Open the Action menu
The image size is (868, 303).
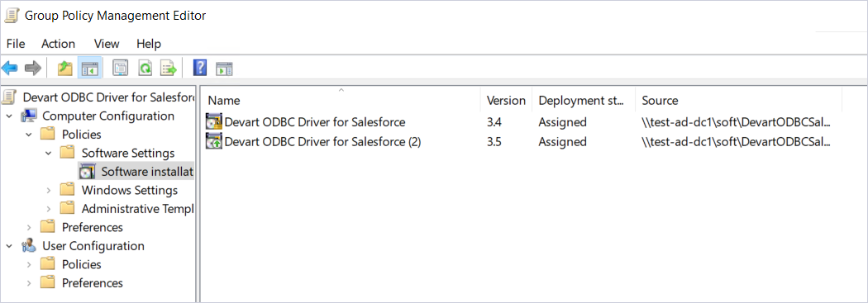[58, 44]
